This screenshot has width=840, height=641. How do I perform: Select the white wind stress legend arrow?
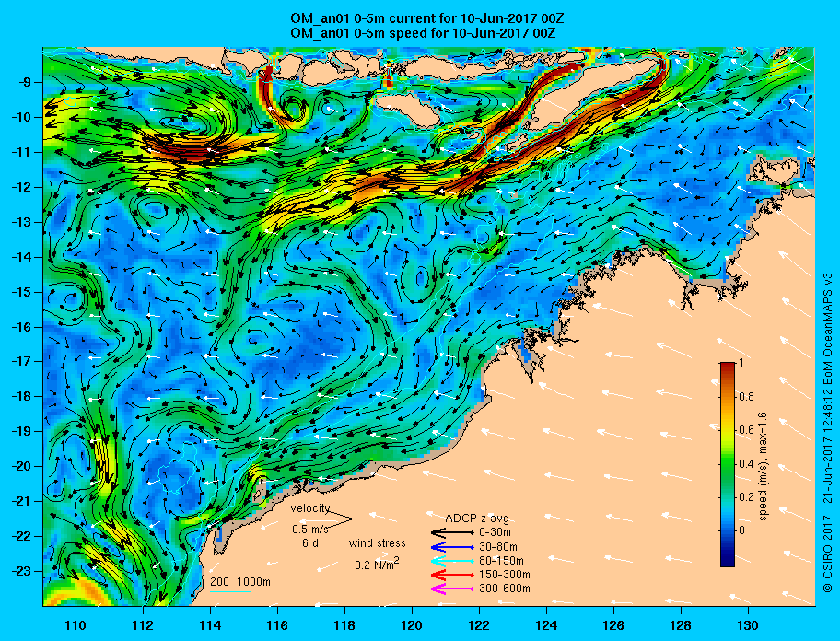(x=377, y=554)
